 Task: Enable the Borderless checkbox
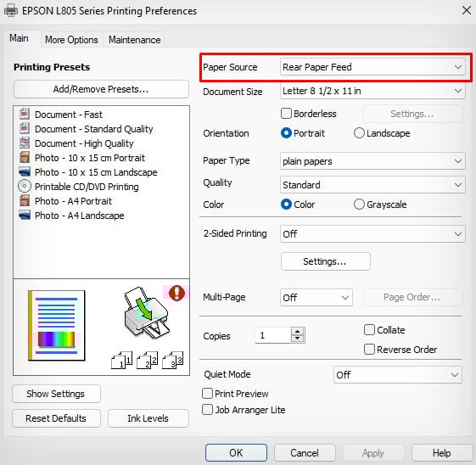pyautogui.click(x=286, y=114)
